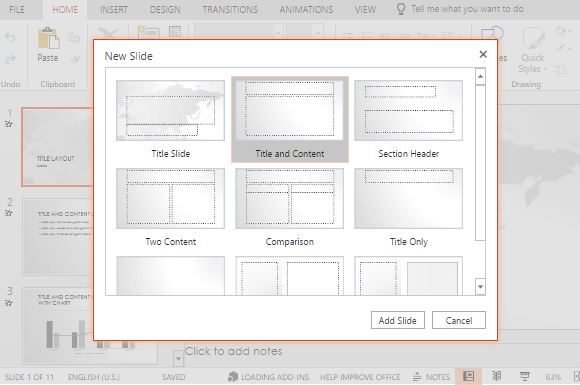Image resolution: width=580 pixels, height=385 pixels.
Task: Click the Format Painter icon
Action: coord(76,59)
